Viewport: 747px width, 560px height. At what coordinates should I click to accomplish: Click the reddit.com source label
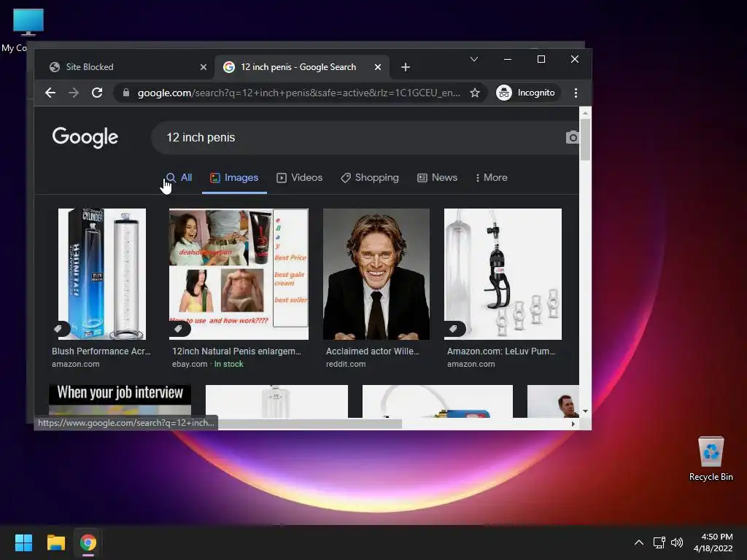click(x=346, y=365)
